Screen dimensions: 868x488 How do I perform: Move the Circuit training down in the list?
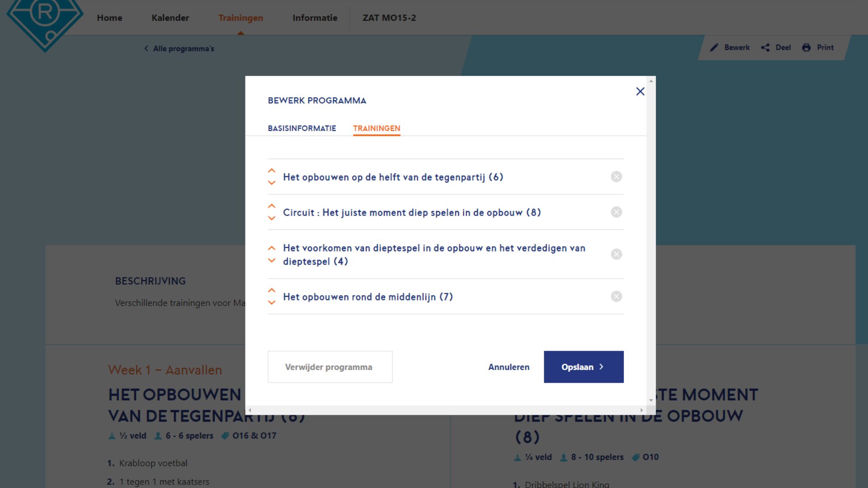(x=271, y=219)
